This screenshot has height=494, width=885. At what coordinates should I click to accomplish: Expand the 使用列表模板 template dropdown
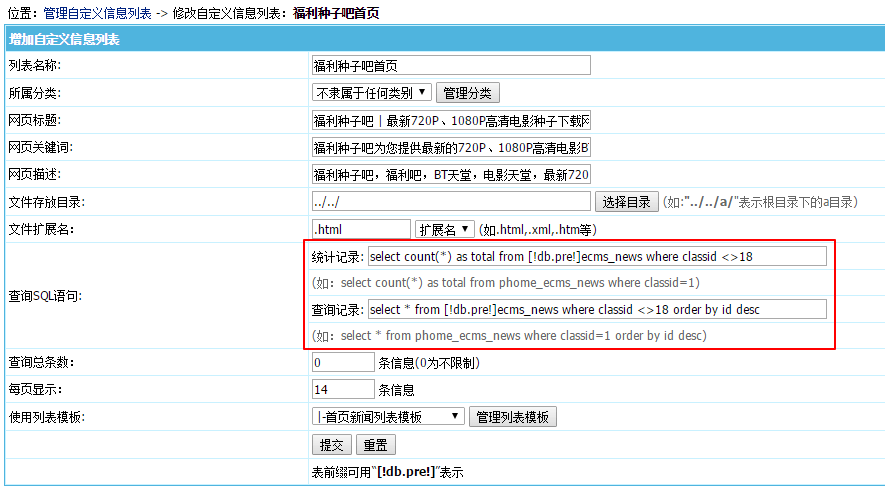(x=388, y=417)
